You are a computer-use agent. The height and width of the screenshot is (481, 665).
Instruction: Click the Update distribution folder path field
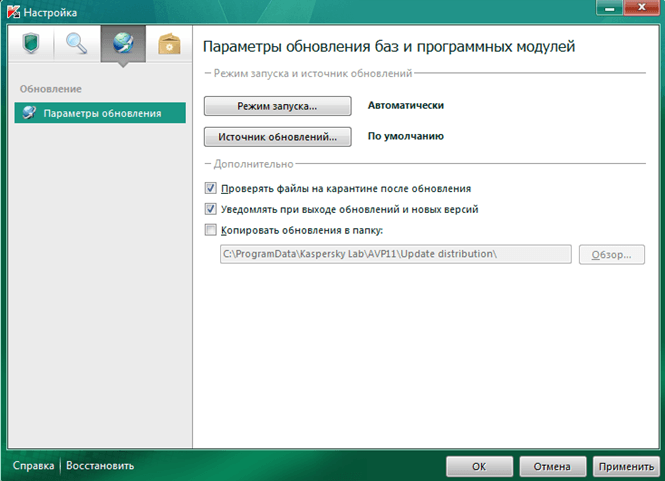pyautogui.click(x=394, y=254)
